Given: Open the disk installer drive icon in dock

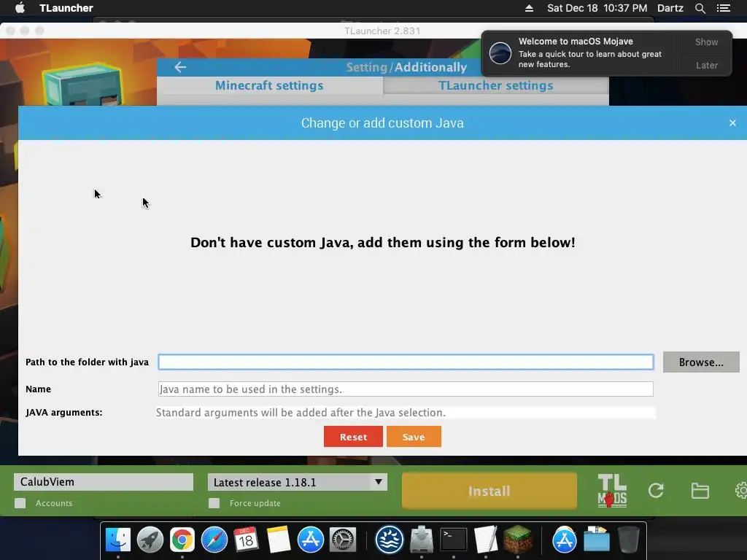Looking at the screenshot, I should point(422,540).
